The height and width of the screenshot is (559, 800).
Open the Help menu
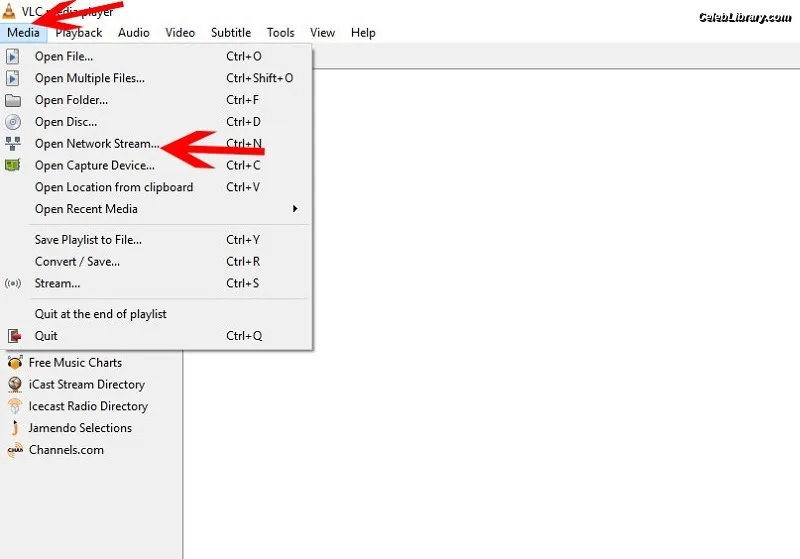pyautogui.click(x=363, y=33)
